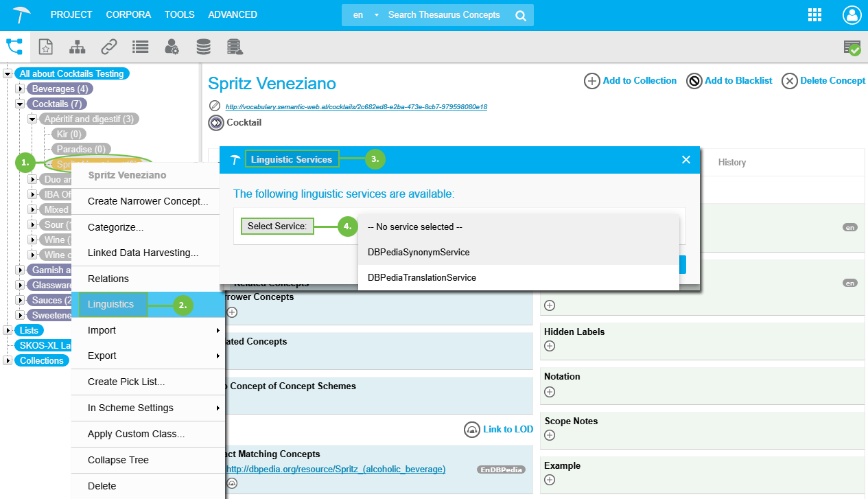Open the apps grid icon

coord(814,15)
